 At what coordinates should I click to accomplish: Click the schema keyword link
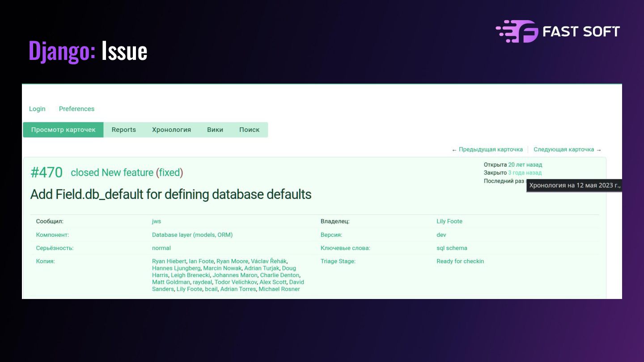[x=457, y=248]
